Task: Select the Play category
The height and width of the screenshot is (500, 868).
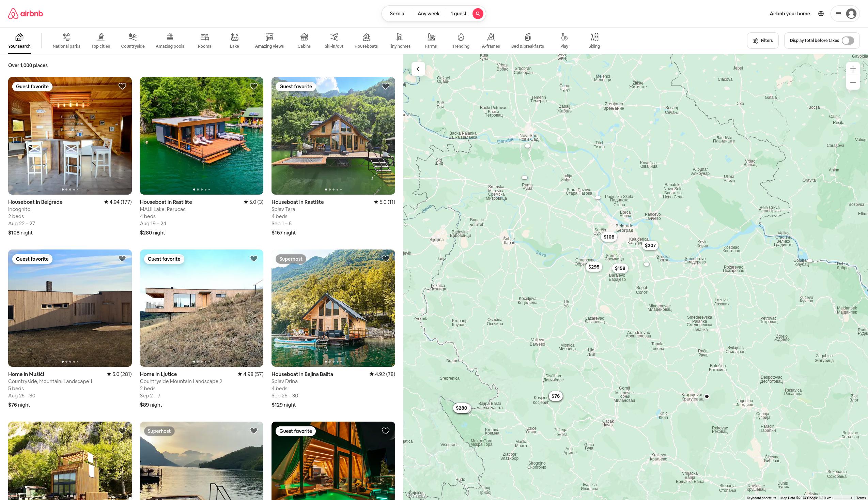Action: (564, 41)
